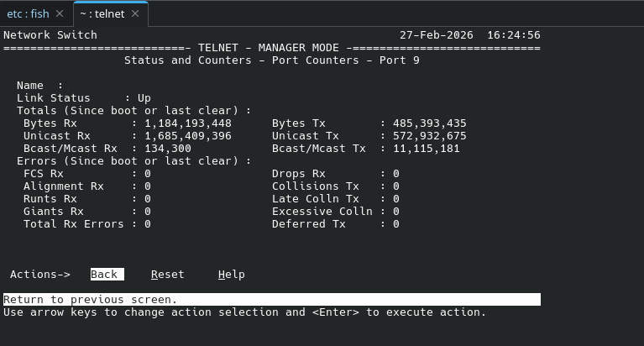Viewport: 644px width, 346px height.
Task: Switch to the "etc : fish" tab
Action: (28, 13)
